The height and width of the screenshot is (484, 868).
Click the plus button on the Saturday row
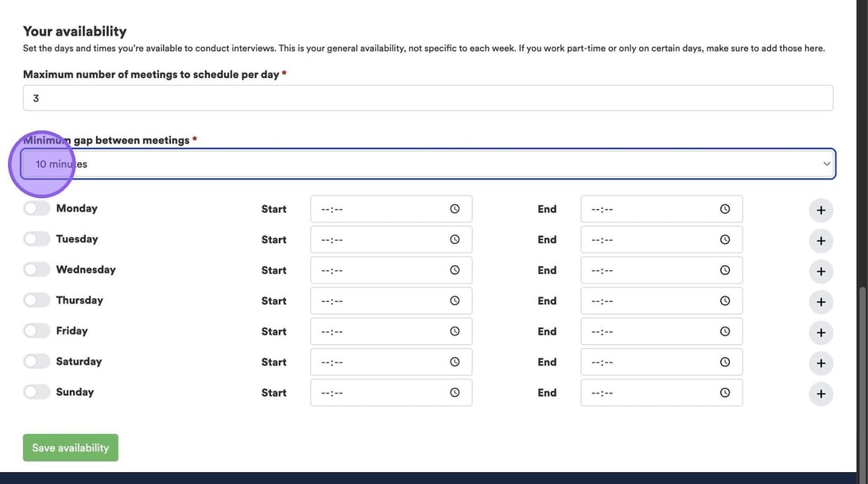pyautogui.click(x=821, y=363)
